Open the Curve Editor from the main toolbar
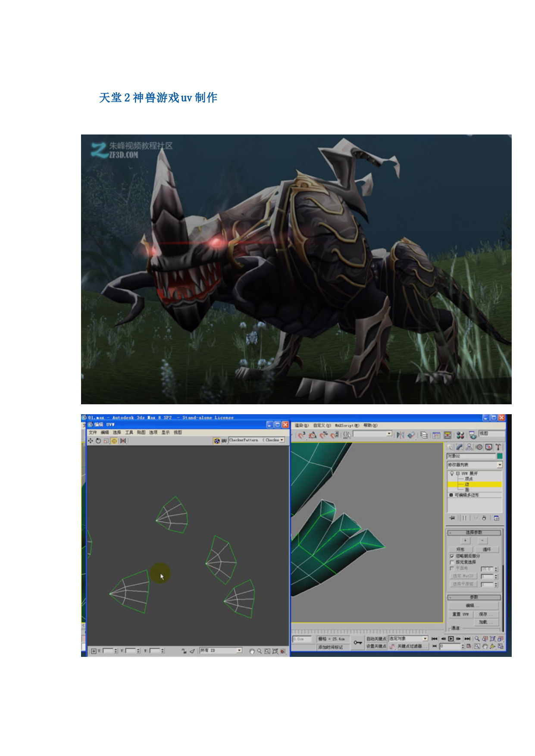Image resolution: width=535 pixels, height=756 pixels. pos(436,435)
